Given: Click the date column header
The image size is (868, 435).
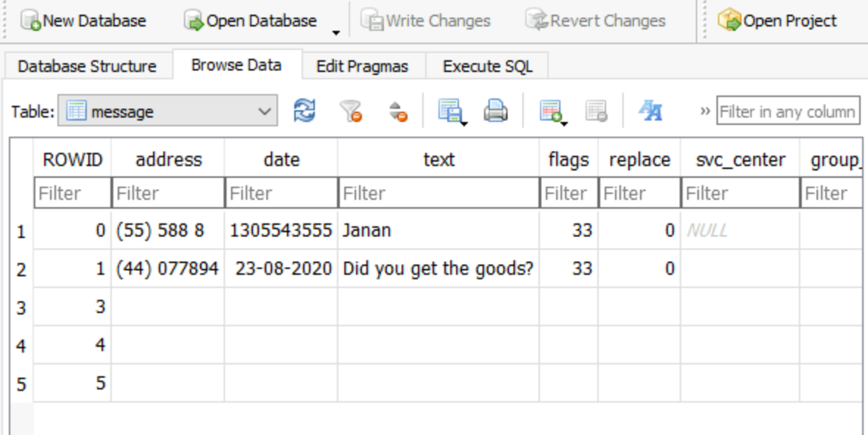Looking at the screenshot, I should [x=281, y=159].
